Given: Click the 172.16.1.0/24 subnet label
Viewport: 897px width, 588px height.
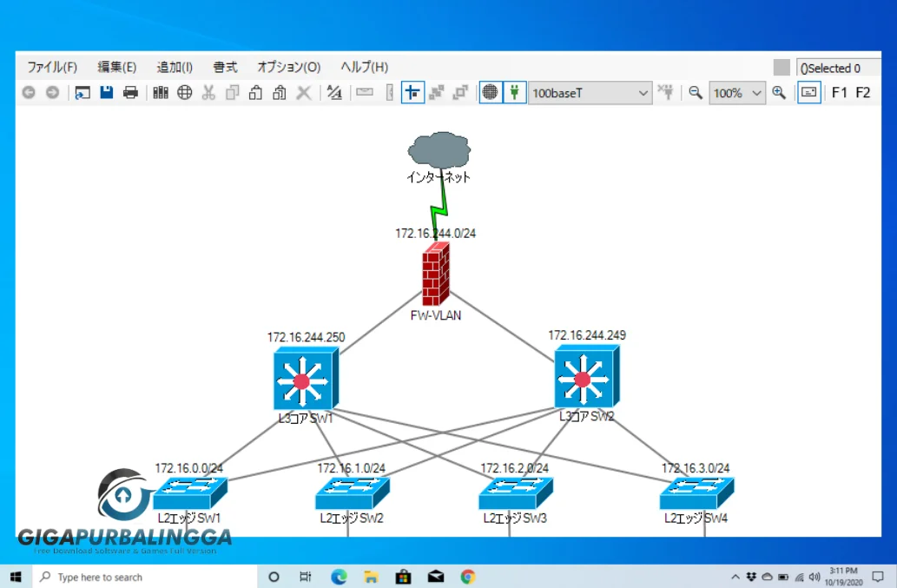Looking at the screenshot, I should (352, 468).
